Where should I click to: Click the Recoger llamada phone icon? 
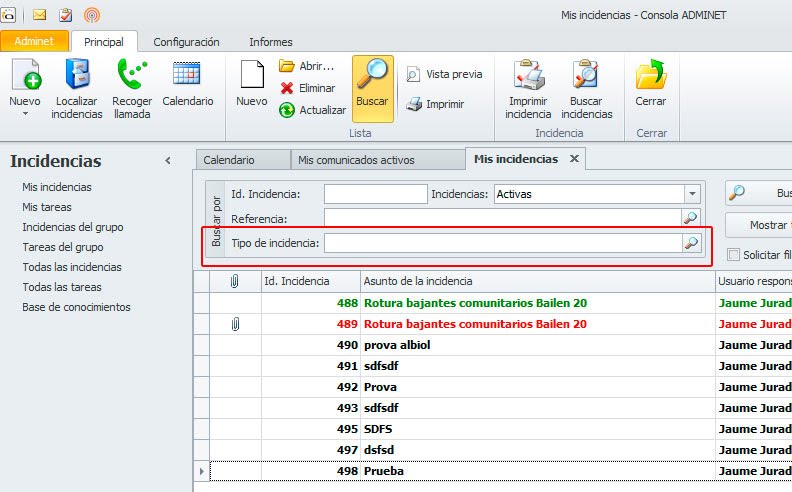pos(131,76)
